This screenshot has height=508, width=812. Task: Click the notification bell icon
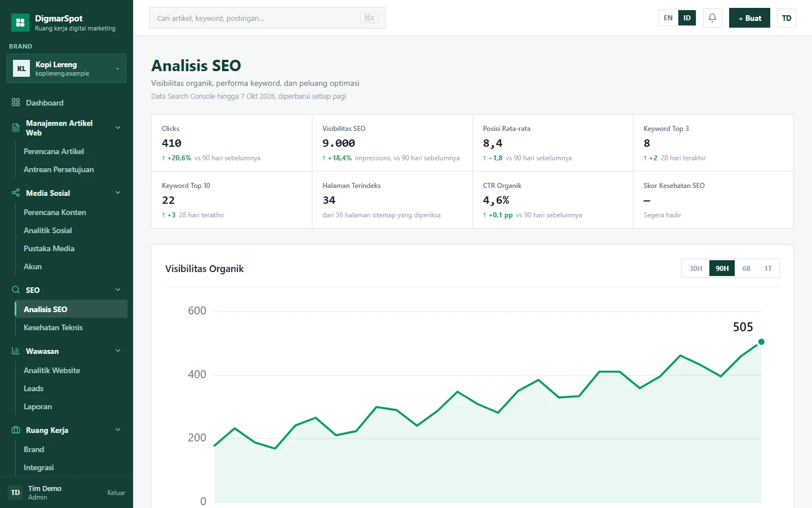click(712, 18)
